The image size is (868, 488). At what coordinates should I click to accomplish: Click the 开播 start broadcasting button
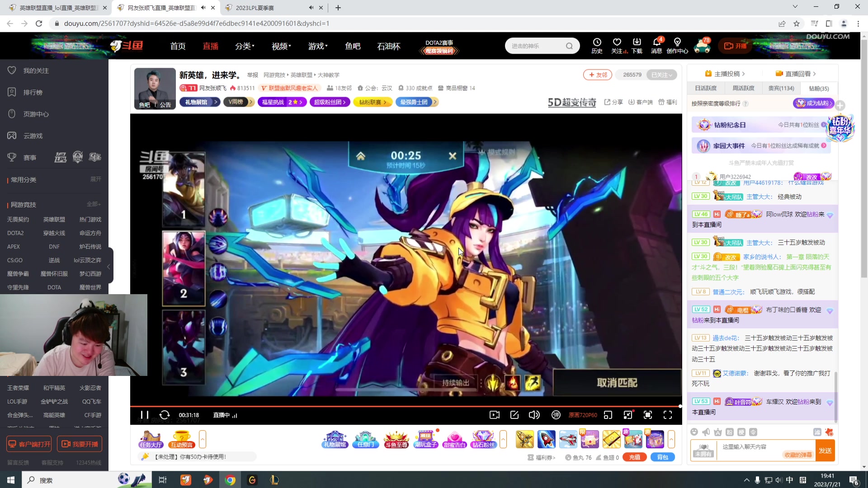736,46
